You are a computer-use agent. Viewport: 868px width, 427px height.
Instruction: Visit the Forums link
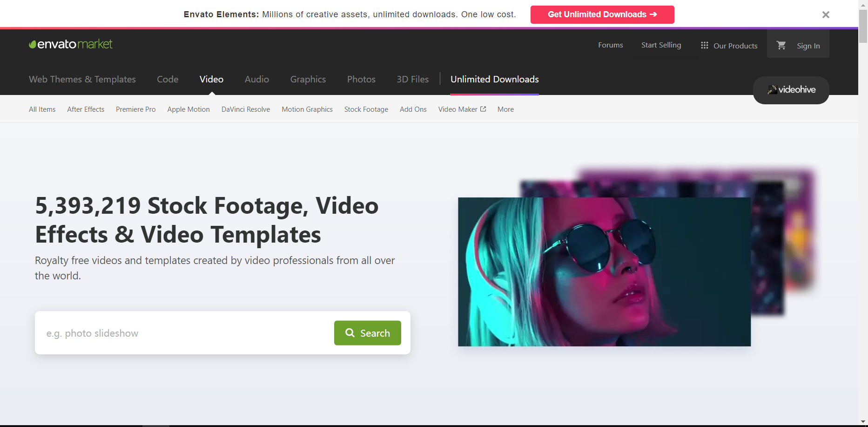[x=610, y=45]
